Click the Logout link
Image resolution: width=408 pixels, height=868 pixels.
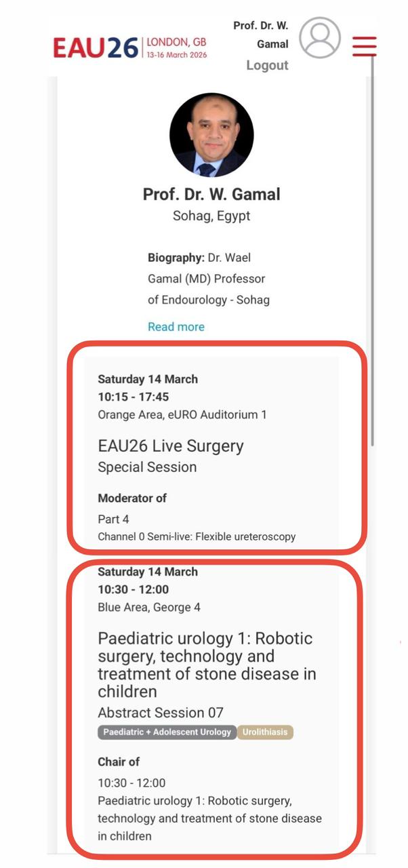(x=267, y=65)
